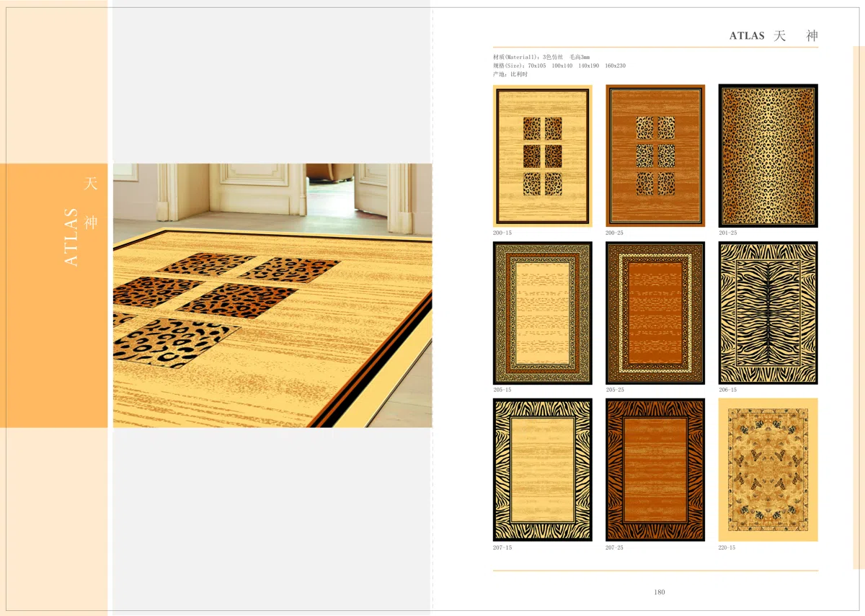Click the "ATLAS 天 神" page header

(773, 36)
